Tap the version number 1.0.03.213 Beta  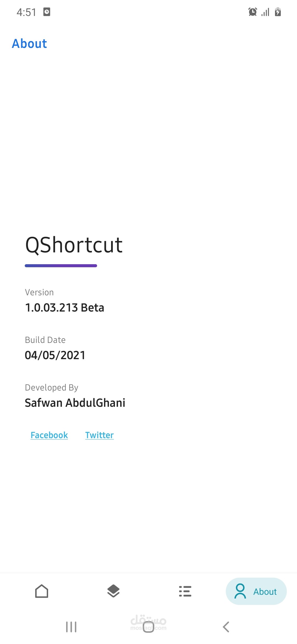click(65, 308)
